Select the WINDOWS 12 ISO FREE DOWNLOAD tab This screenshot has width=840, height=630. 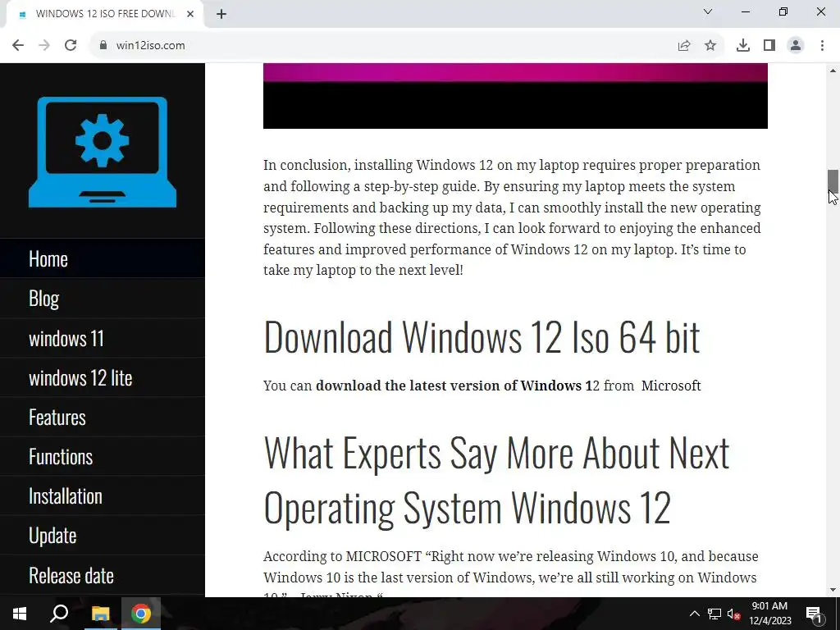click(x=105, y=14)
